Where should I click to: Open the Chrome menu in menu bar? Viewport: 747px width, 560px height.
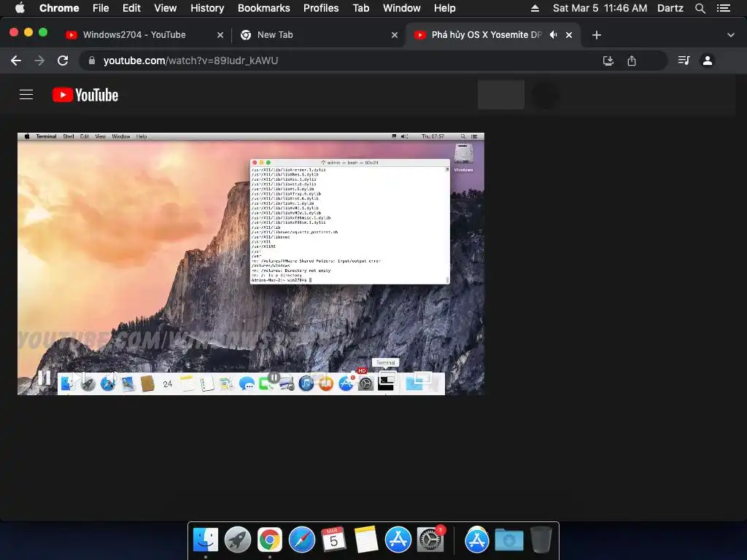coord(59,8)
